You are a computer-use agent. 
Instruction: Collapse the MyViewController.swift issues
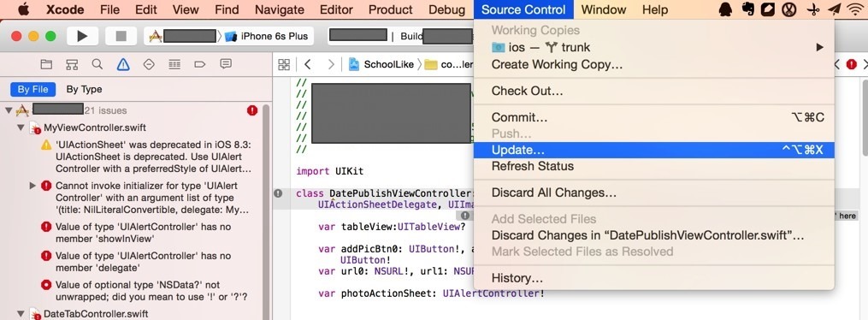(21, 127)
